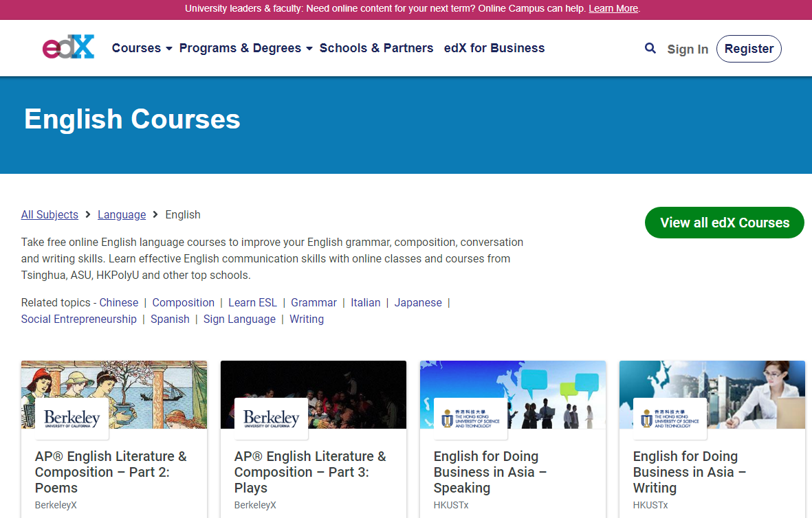Open English for Doing Business in Asia – Writing

tap(689, 472)
